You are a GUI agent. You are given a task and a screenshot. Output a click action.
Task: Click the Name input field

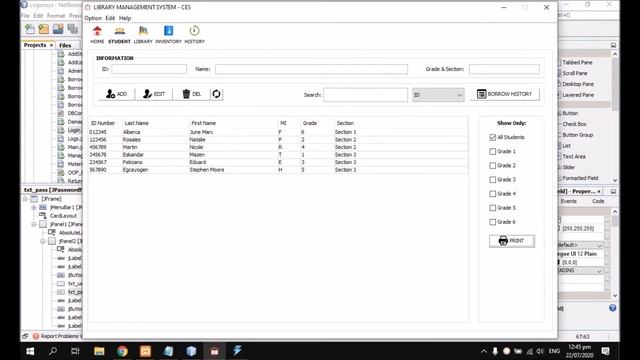(x=311, y=69)
